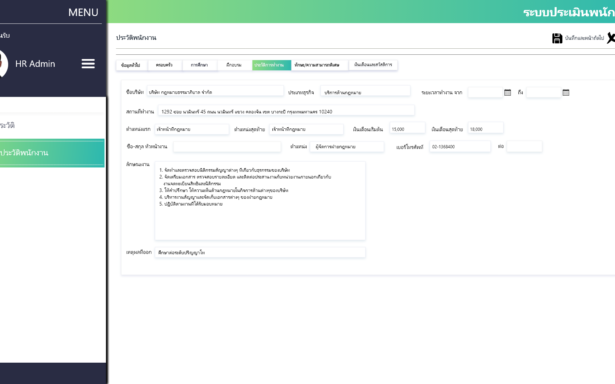Click the HR Admin avatar picture
Screen dimensions: 615x384
[3, 64]
